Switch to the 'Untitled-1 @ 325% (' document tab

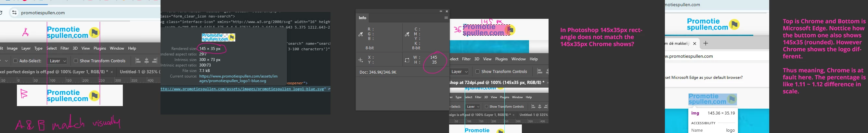click(x=139, y=72)
